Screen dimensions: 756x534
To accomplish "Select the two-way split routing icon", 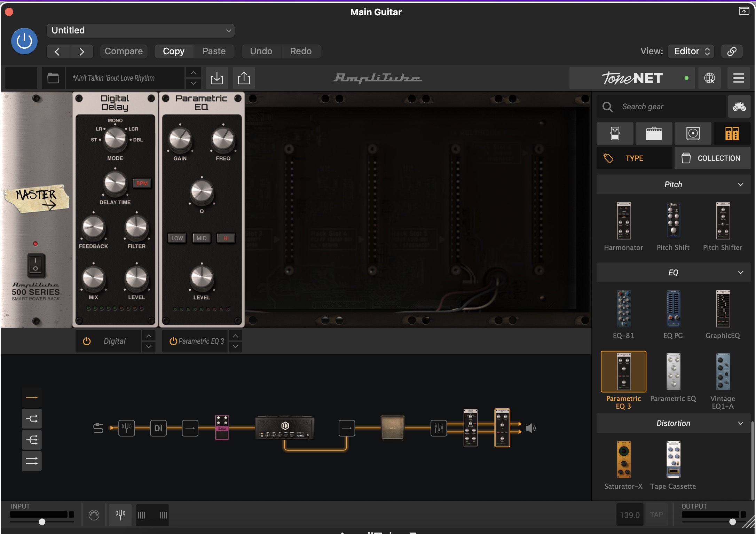I will 32,418.
